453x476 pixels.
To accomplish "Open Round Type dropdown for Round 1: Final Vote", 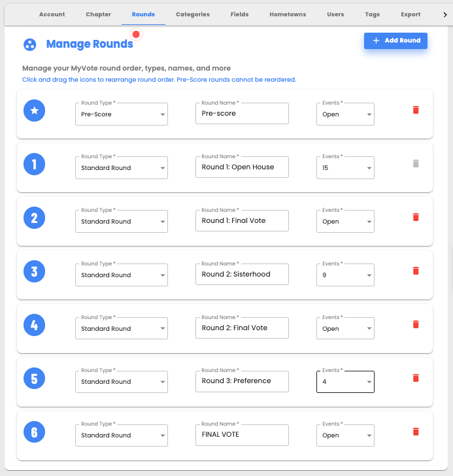I will tap(122, 221).
